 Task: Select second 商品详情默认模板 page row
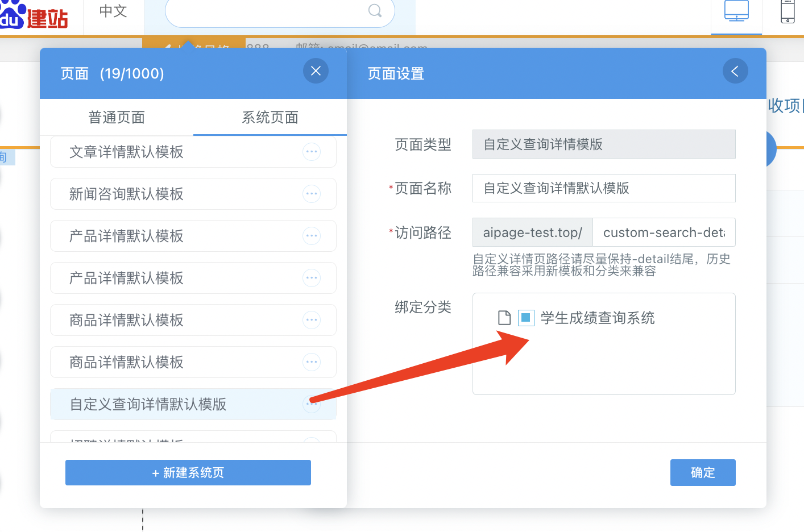point(193,362)
